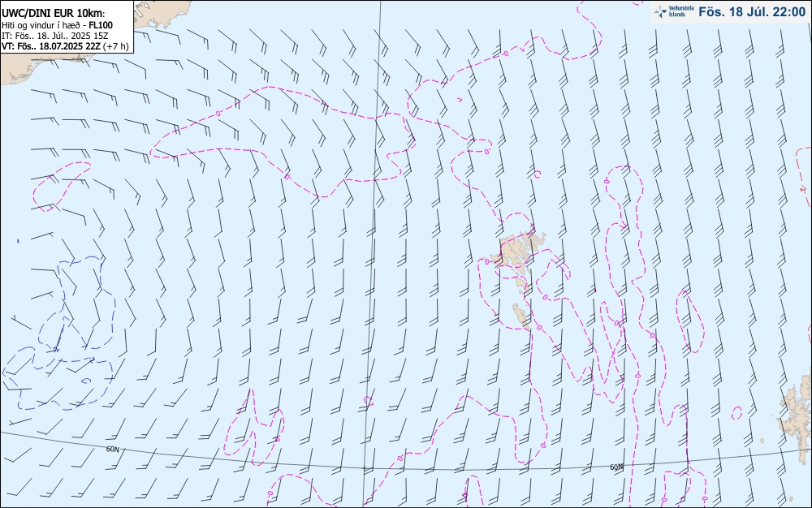Click the 60N label west of the meridian
The height and width of the screenshot is (508, 812).
point(113,450)
